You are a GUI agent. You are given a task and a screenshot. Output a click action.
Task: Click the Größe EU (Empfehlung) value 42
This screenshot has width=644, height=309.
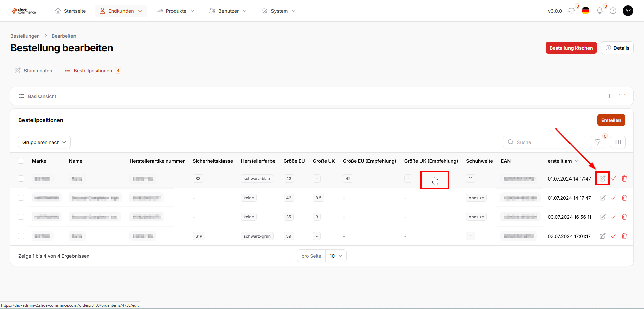pyautogui.click(x=348, y=179)
